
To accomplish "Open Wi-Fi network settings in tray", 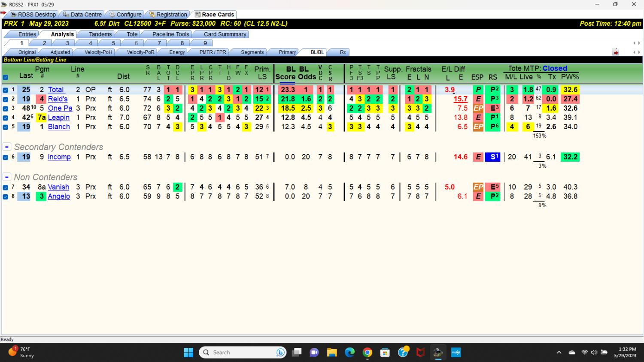I will (584, 353).
